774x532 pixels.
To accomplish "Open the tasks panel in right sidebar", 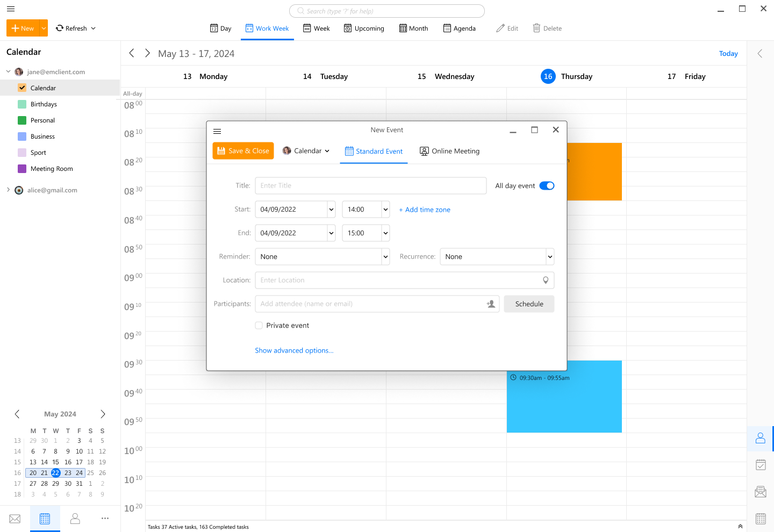I will [761, 465].
